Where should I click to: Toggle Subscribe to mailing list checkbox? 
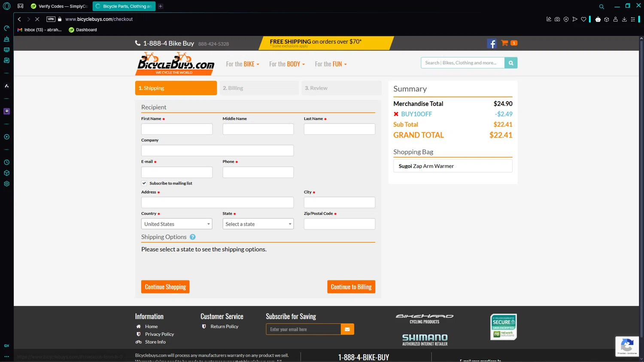(x=144, y=183)
